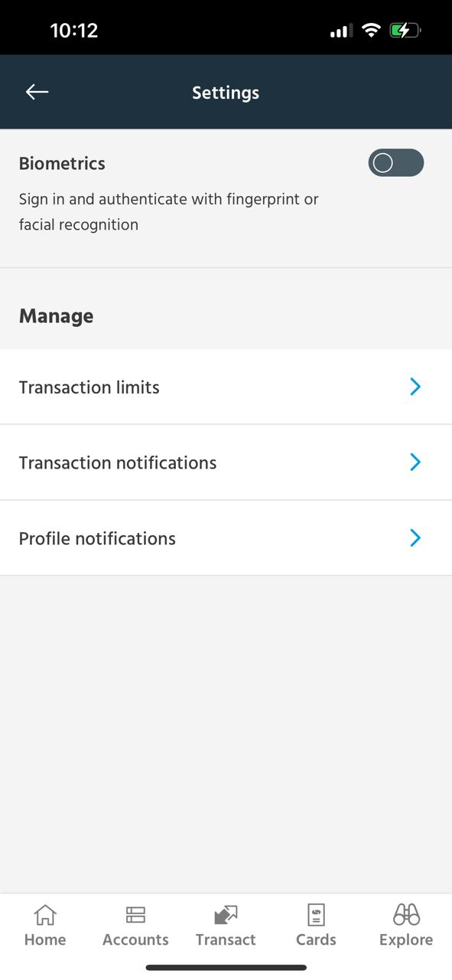
Task: Expand Transaction notifications chevron arrow
Action: click(x=415, y=462)
